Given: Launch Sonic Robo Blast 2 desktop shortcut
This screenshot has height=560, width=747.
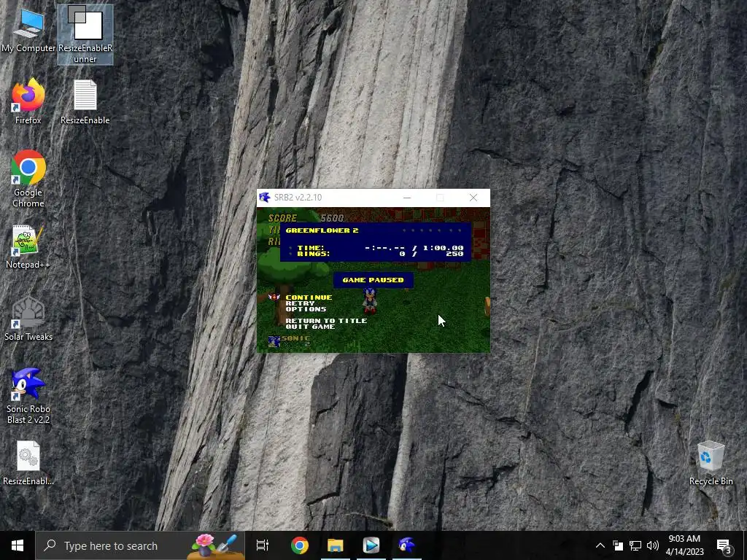Looking at the screenshot, I should [28, 395].
